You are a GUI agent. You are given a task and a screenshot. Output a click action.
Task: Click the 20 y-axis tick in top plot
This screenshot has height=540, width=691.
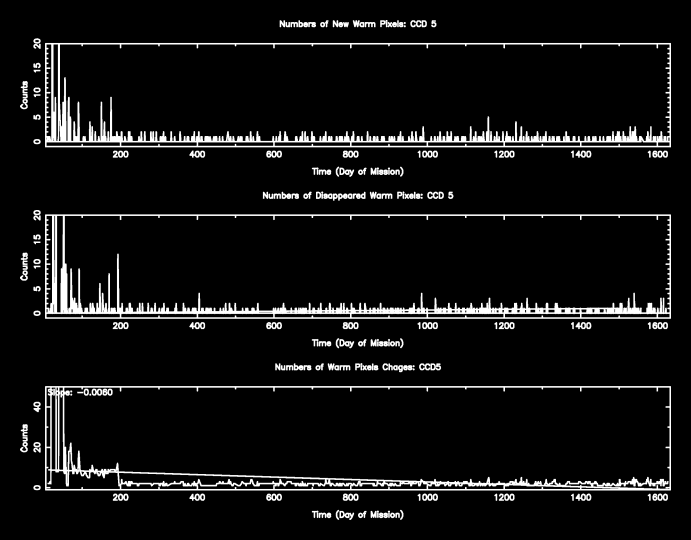coord(37,45)
